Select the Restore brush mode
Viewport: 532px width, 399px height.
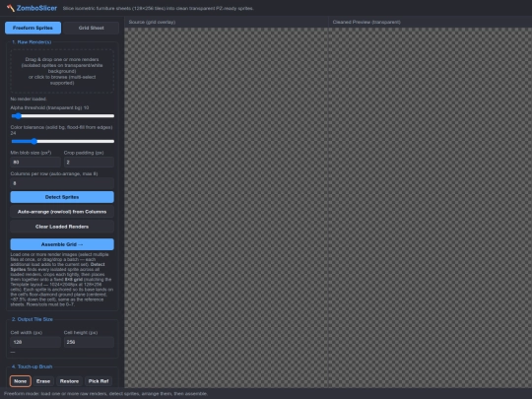pos(69,381)
